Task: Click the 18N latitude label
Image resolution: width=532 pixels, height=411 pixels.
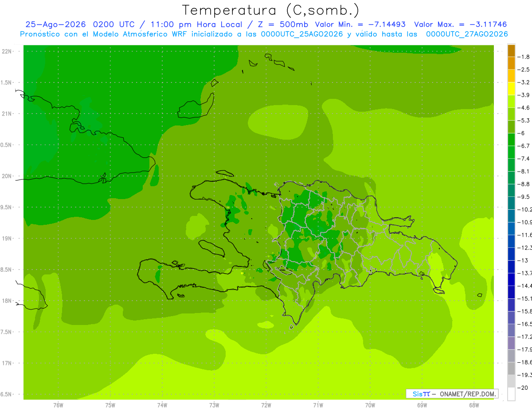Action: click(x=6, y=301)
